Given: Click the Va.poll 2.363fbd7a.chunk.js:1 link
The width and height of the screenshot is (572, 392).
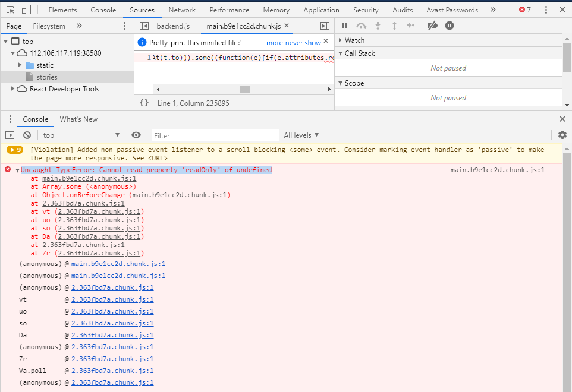Looking at the screenshot, I should click(112, 371).
